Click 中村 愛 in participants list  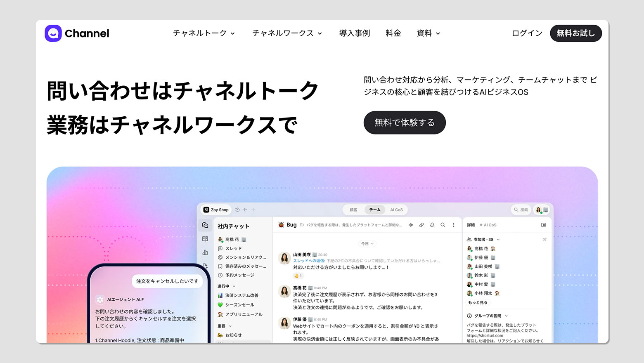[481, 284]
